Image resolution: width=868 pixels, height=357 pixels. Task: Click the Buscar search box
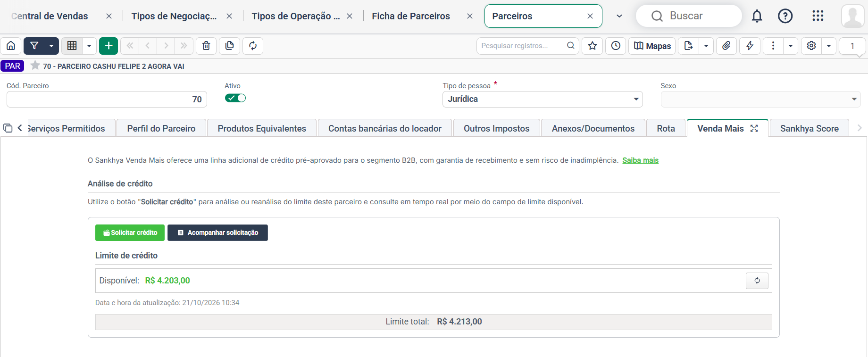(689, 16)
